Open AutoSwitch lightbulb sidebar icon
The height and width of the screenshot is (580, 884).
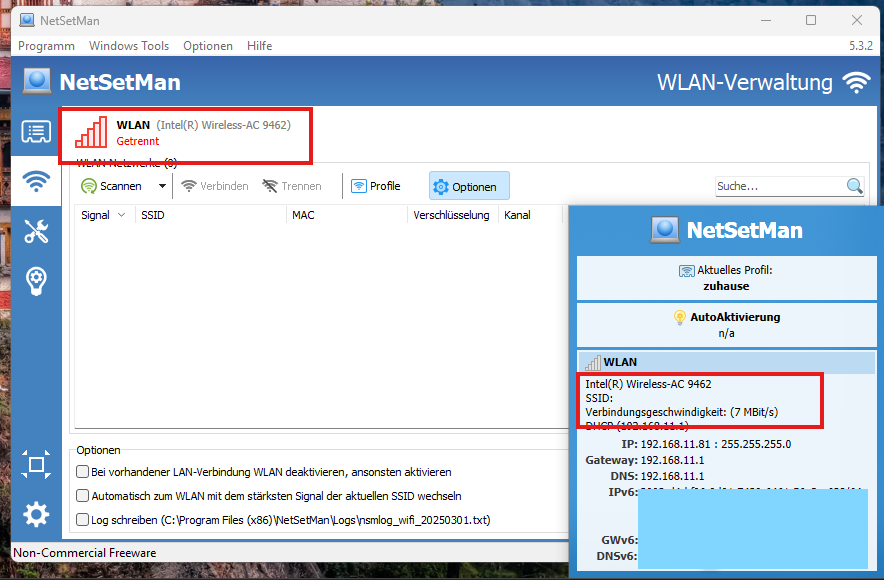(x=36, y=281)
